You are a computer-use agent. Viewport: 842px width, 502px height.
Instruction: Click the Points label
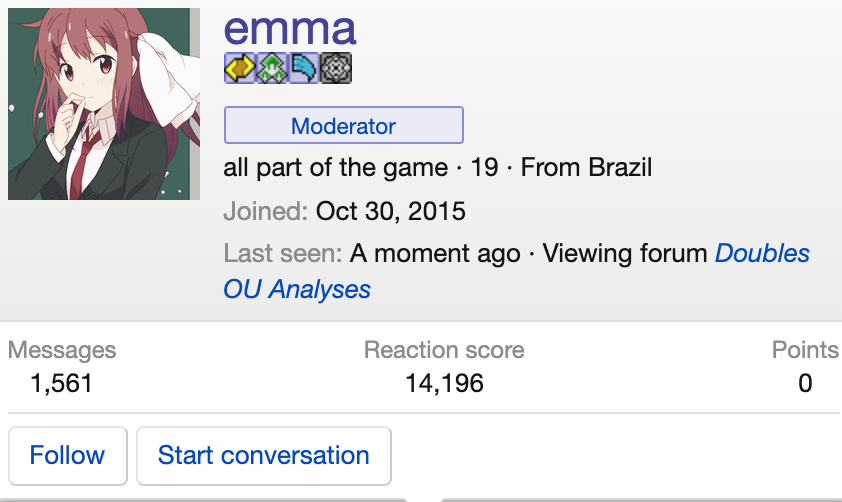pyautogui.click(x=805, y=350)
